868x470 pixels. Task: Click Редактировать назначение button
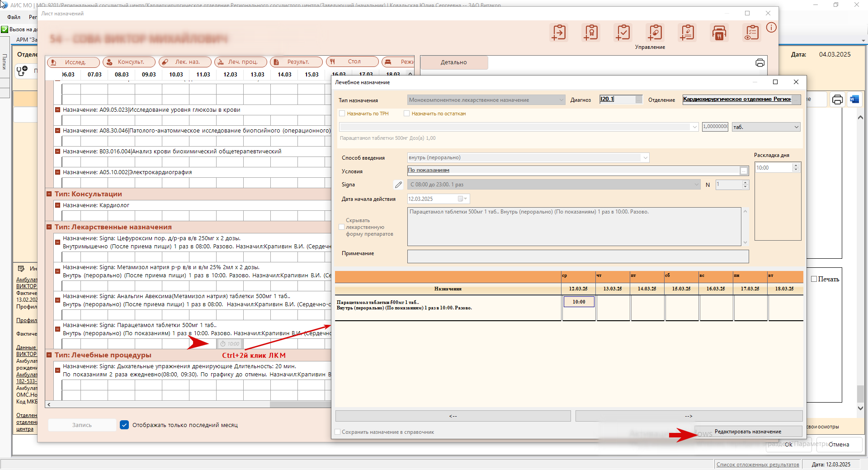[x=748, y=432]
